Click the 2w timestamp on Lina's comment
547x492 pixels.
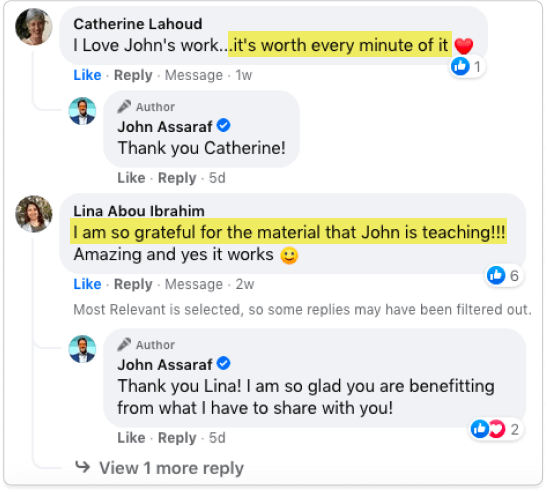point(245,284)
